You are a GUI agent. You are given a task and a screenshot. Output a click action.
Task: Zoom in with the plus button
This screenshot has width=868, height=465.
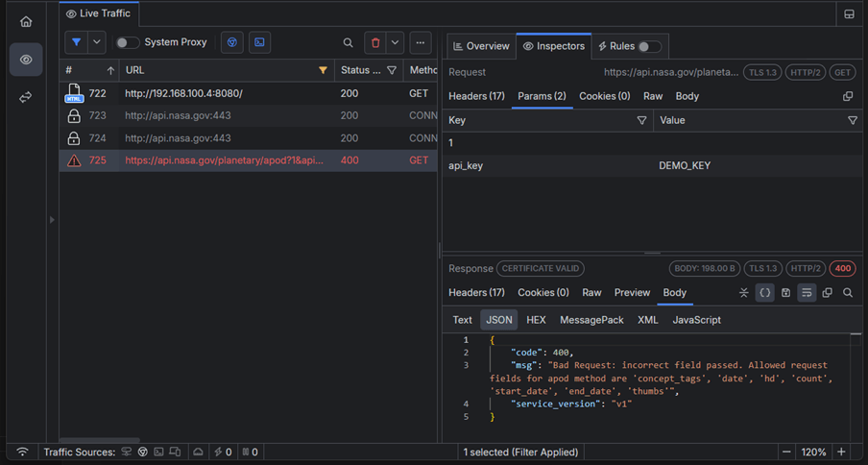click(841, 452)
